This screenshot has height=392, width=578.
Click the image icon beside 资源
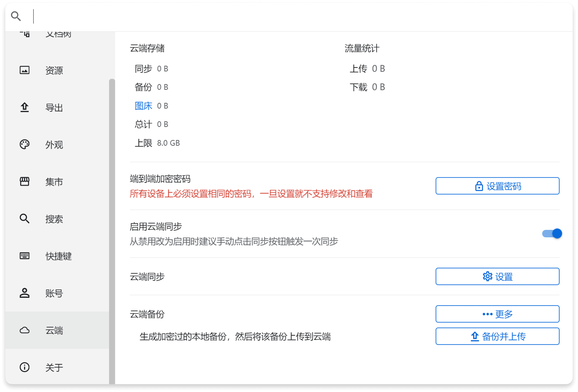[24, 70]
